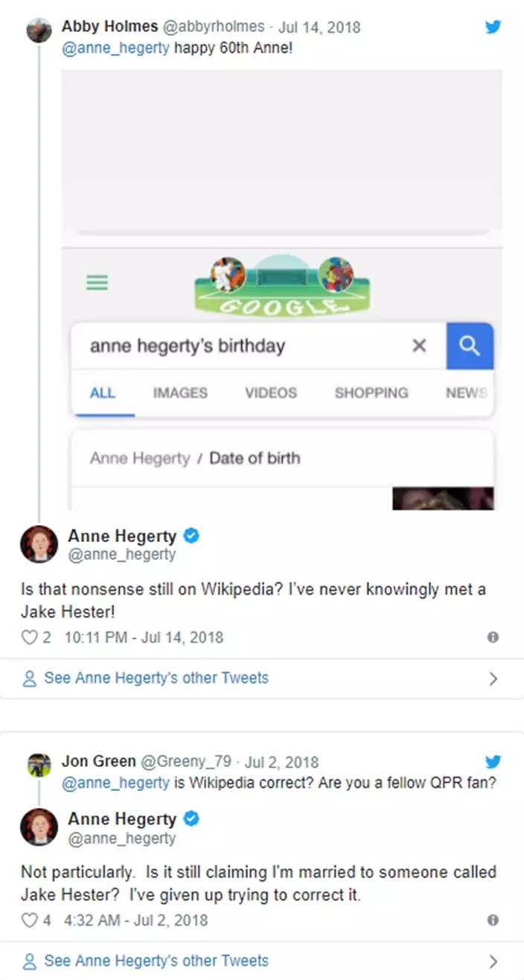Click the Google football doodle logo
Image resolution: width=524 pixels, height=980 pixels.
282,284
